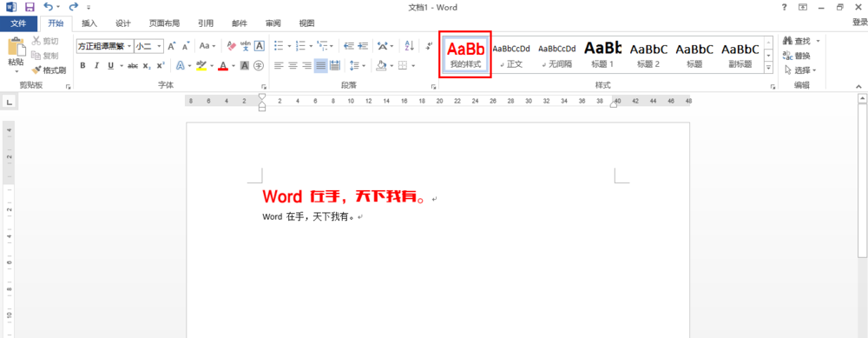Open the borders dropdown arrow
The height and width of the screenshot is (338, 868).
(x=413, y=65)
